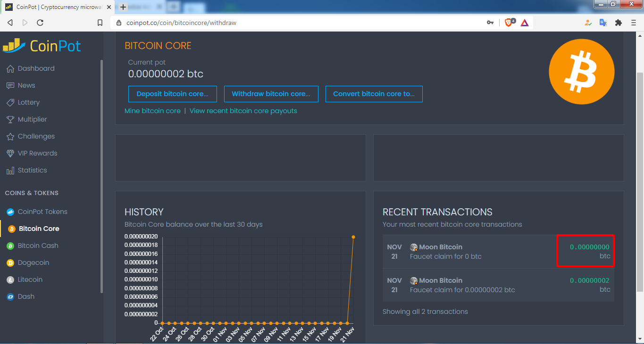644x344 pixels.
Task: Open Brave Shields lion icon
Action: (x=509, y=23)
